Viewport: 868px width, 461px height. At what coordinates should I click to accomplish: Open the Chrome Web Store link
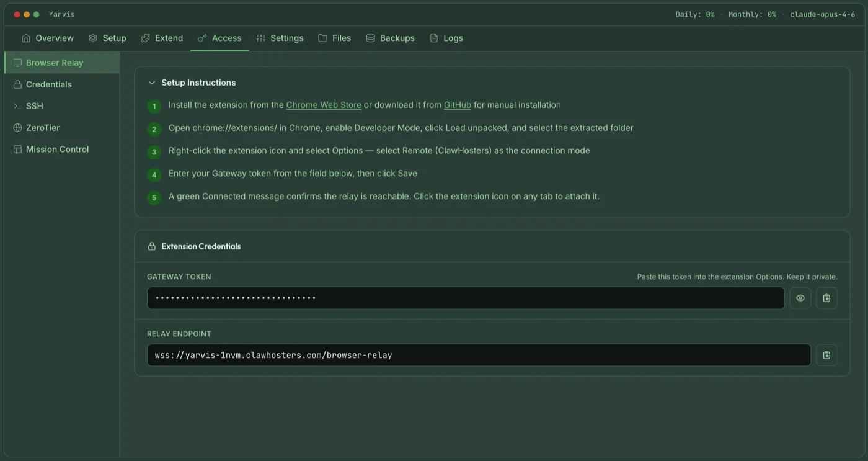point(323,105)
